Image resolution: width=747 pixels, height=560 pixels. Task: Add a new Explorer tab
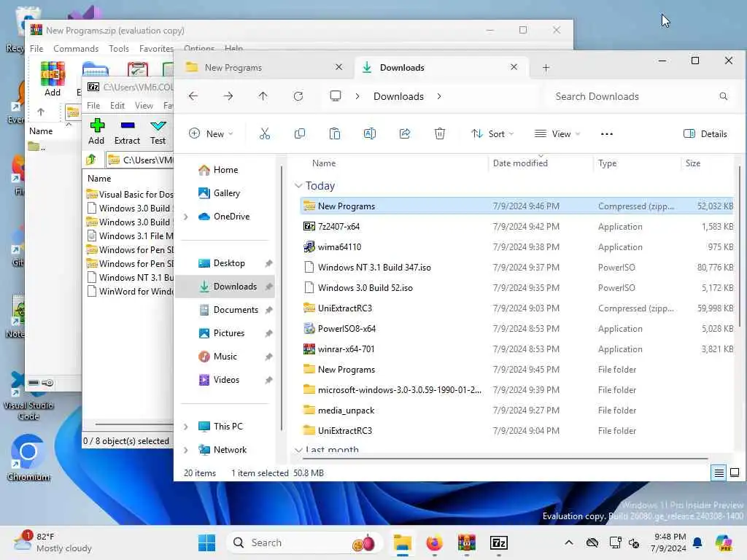click(546, 68)
